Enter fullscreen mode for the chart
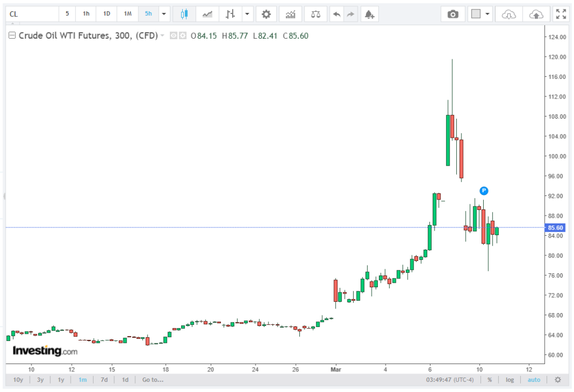574x392 pixels. click(x=560, y=13)
